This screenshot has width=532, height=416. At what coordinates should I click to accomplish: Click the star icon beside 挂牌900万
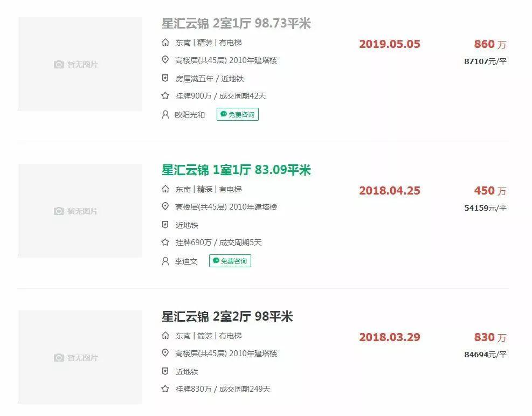165,96
